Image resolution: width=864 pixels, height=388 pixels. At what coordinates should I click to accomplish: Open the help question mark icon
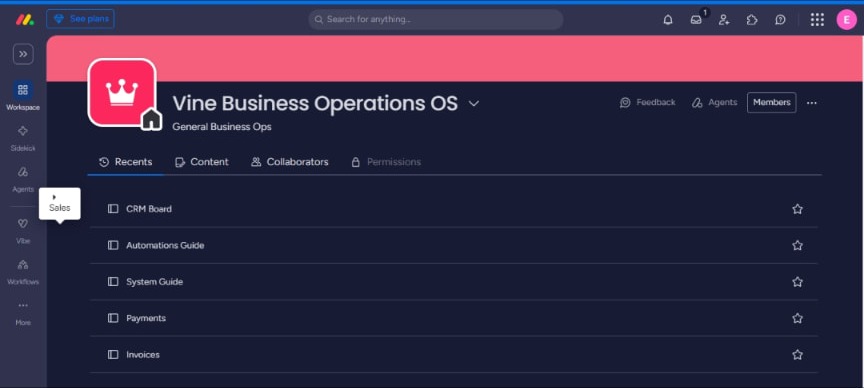pos(780,20)
